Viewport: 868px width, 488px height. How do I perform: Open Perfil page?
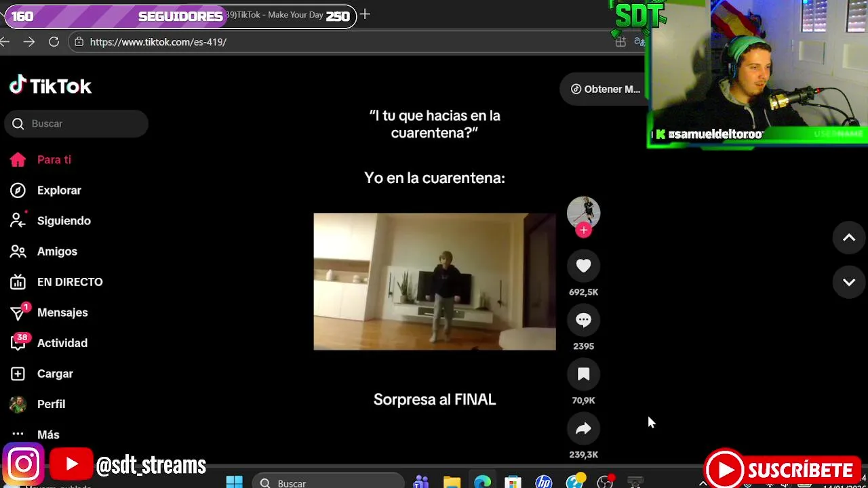(x=37, y=404)
